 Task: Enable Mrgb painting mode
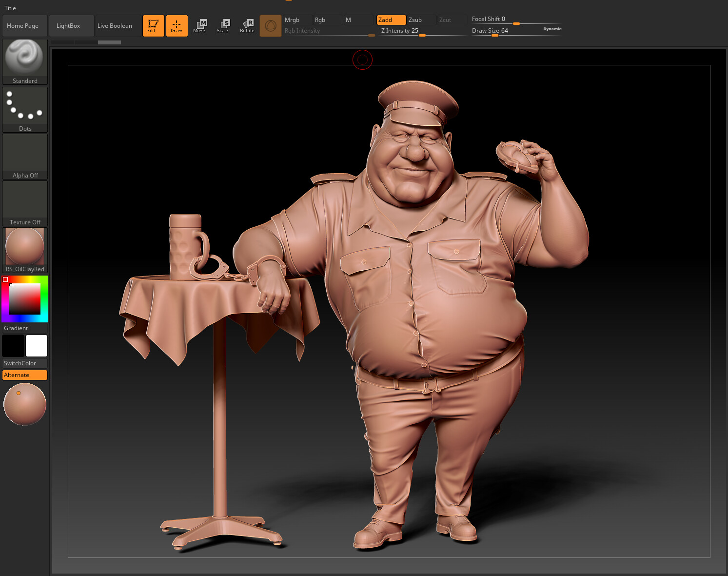[297, 20]
